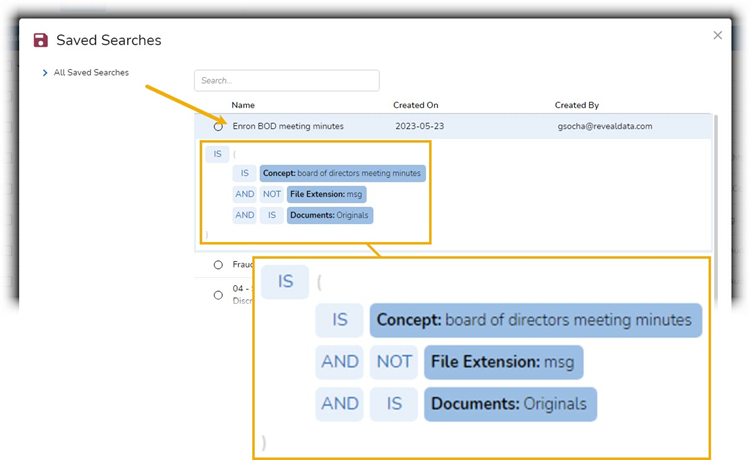750x460 pixels.
Task: Click the NOT operator chip in search row
Action: pyautogui.click(x=272, y=194)
